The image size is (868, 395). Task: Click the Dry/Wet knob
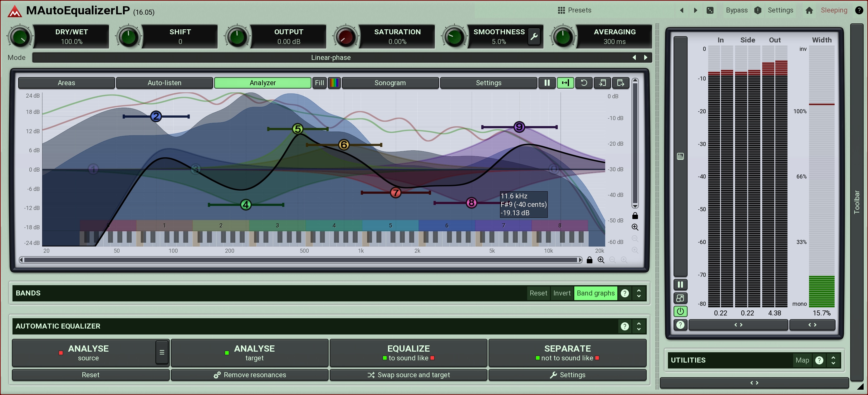(20, 37)
